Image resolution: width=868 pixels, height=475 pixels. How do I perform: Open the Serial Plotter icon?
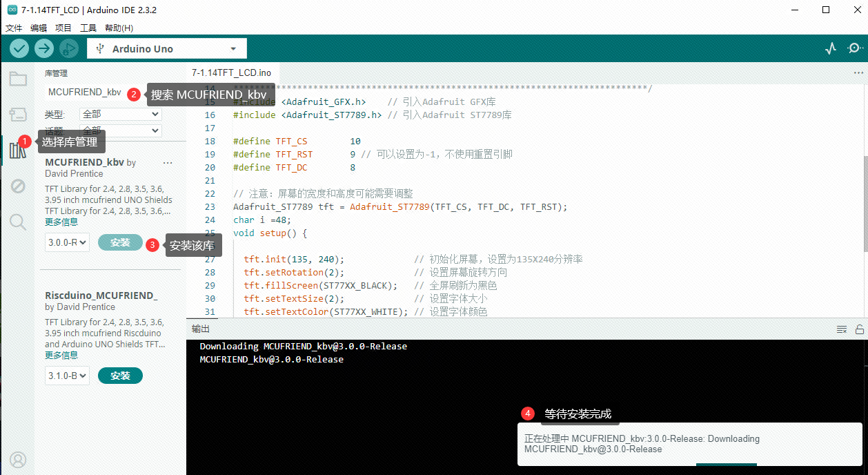tap(831, 48)
